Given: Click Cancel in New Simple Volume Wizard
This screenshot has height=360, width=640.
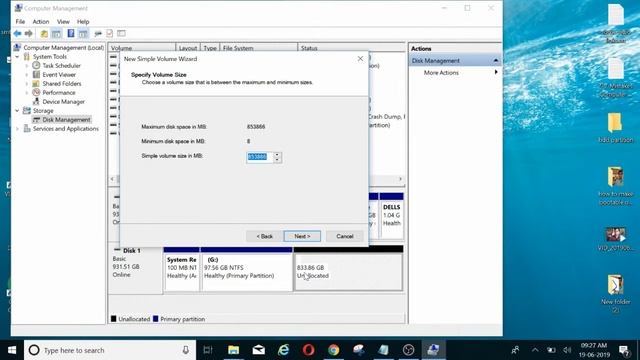Looking at the screenshot, I should pyautogui.click(x=344, y=236).
